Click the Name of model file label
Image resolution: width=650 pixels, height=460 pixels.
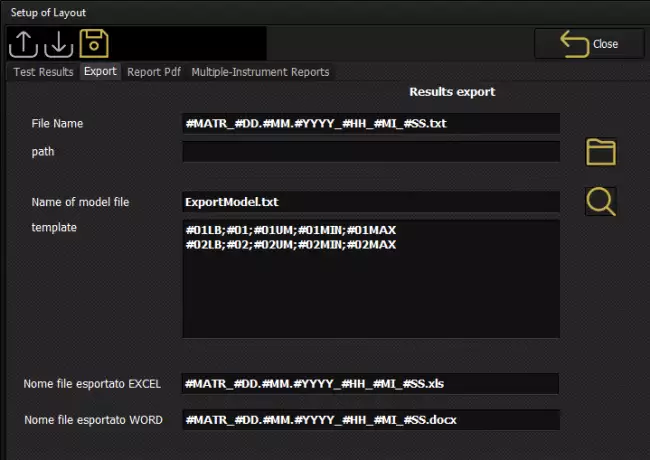pyautogui.click(x=80, y=202)
